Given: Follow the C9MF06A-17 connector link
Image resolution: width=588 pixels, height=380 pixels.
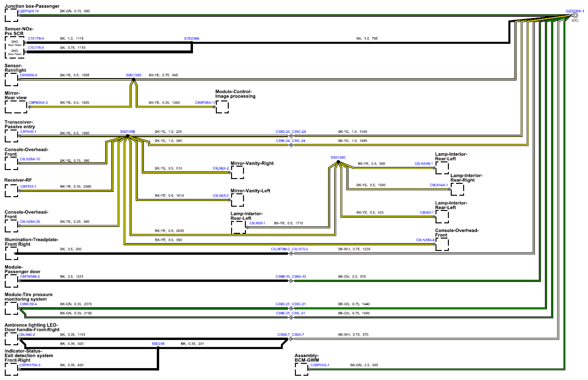Looking at the screenshot, I should tap(205, 102).
